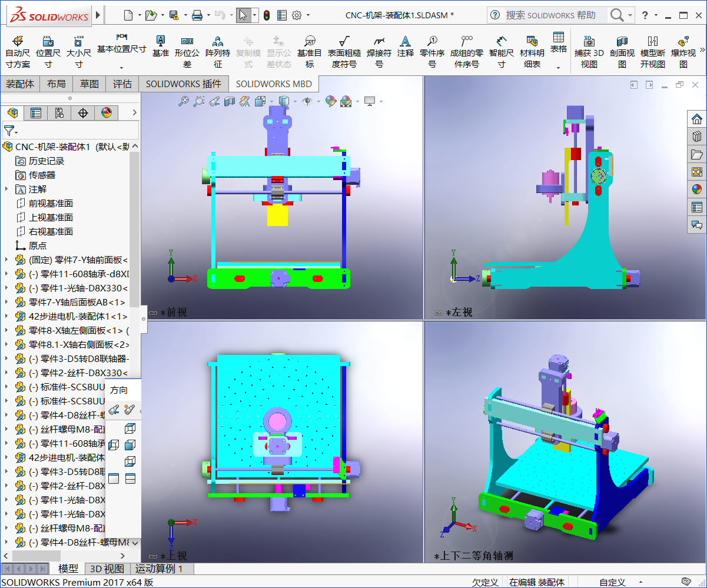Switch to the DisplayManager color ball tab
The height and width of the screenshot is (588, 707).
click(x=107, y=112)
